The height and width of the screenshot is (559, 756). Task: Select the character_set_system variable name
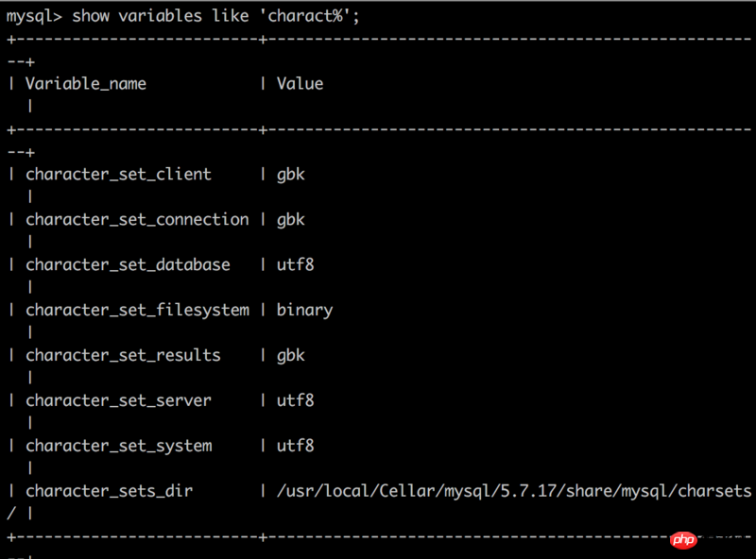tap(119, 447)
